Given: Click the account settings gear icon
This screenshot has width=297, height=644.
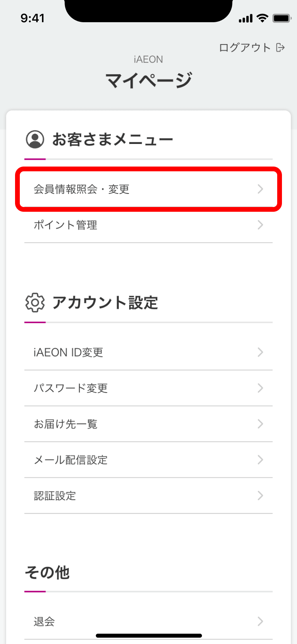Looking at the screenshot, I should click(35, 303).
